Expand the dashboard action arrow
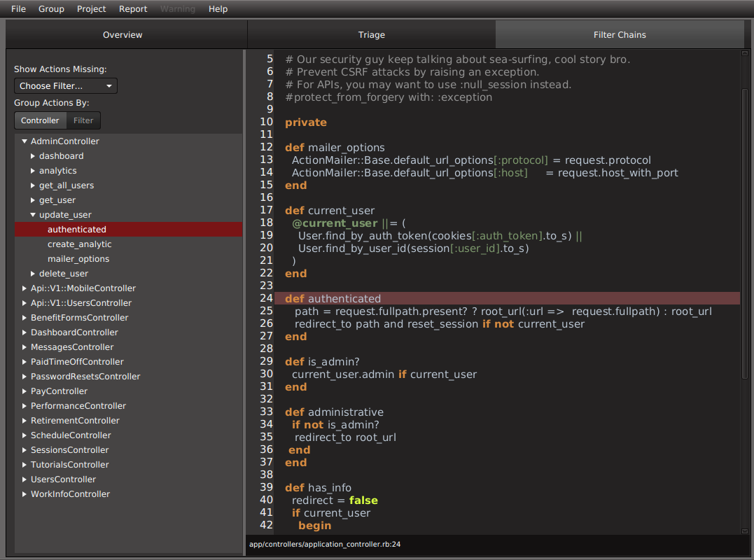The image size is (754, 560). point(33,156)
